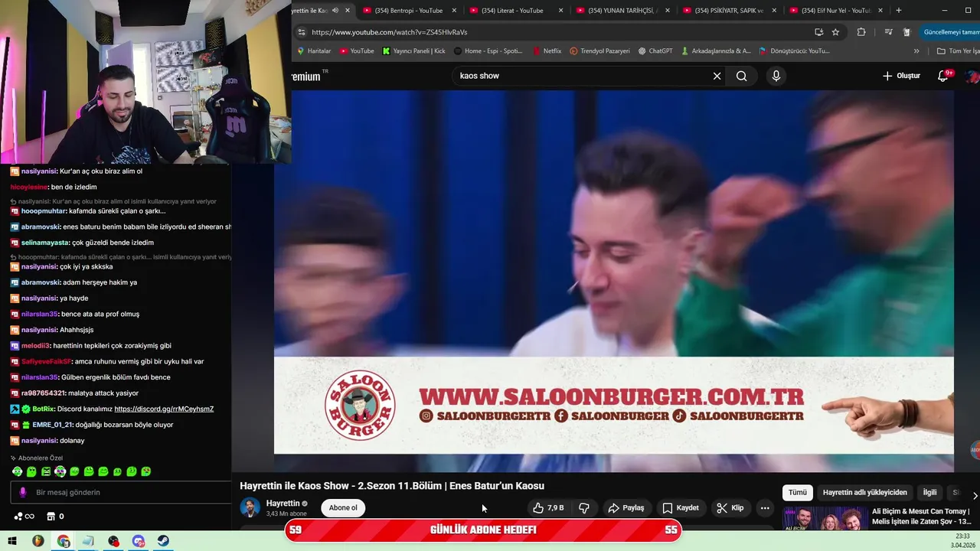The width and height of the screenshot is (980, 551).
Task: Open the chat shop icon showing 0
Action: (x=55, y=516)
